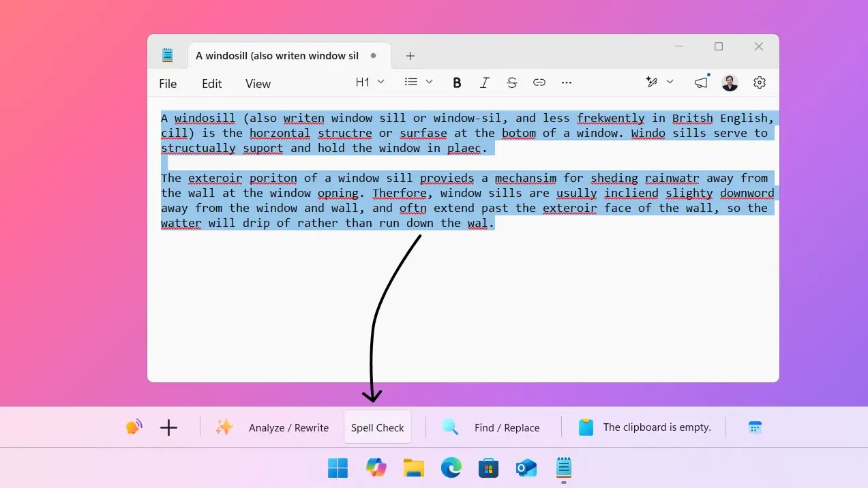Insert a link using the link icon
This screenshot has height=488, width=868.
[x=539, y=82]
